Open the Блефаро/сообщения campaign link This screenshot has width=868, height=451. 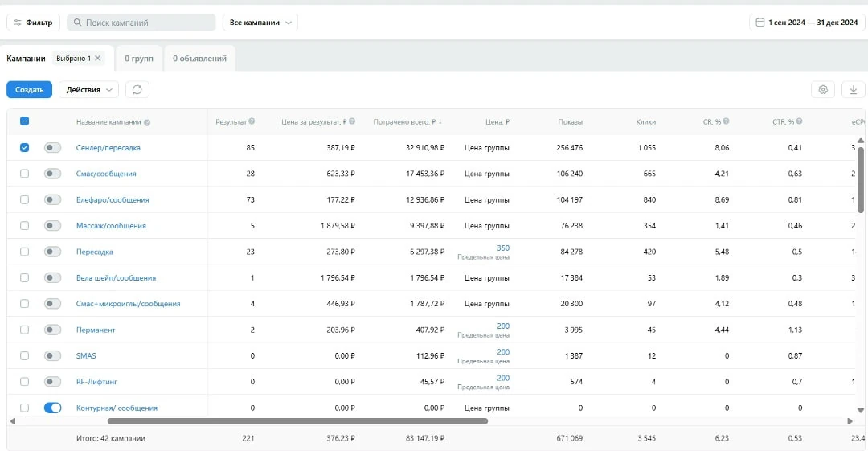[x=113, y=200]
